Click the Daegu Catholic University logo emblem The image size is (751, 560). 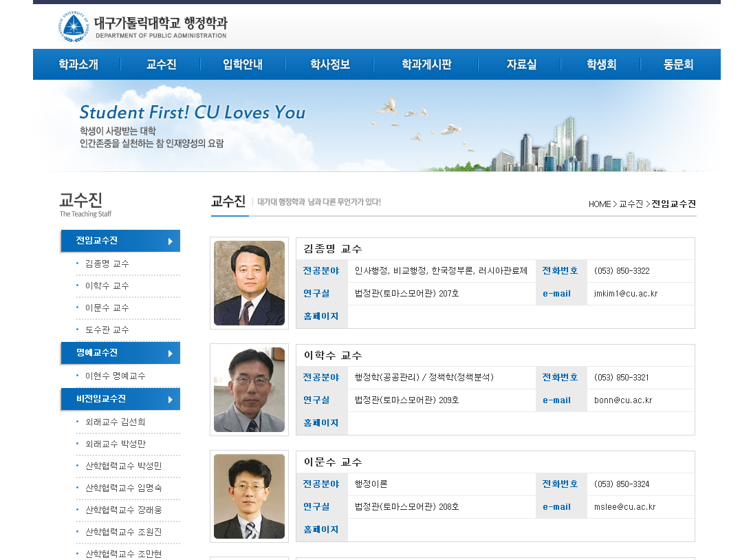(74, 26)
